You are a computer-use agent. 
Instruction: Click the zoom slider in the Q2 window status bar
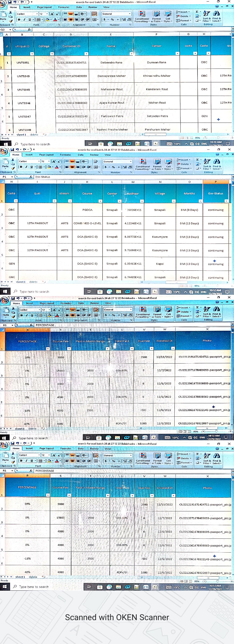coord(218,138)
